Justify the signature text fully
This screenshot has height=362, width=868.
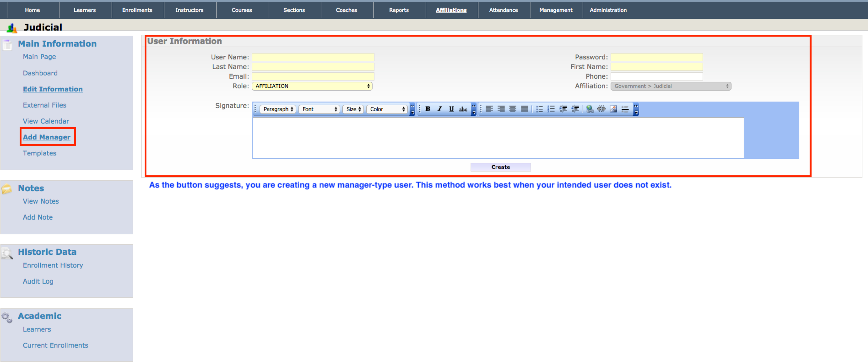click(524, 109)
